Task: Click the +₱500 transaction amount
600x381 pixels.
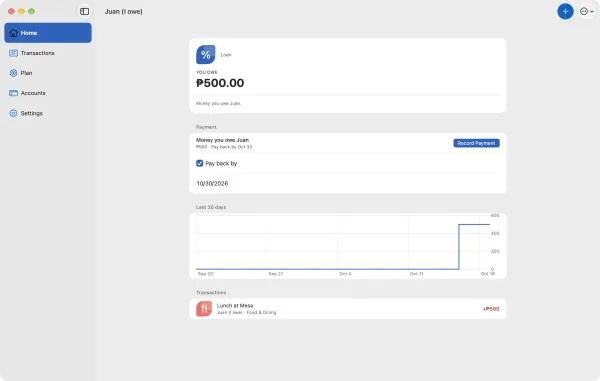Action: [491, 309]
